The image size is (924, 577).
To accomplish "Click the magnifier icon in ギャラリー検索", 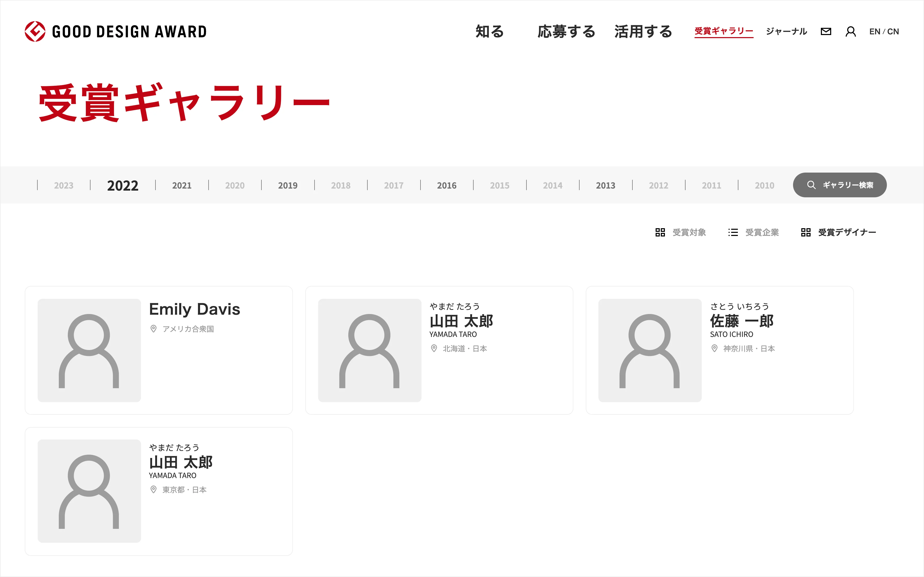I will pyautogui.click(x=811, y=185).
